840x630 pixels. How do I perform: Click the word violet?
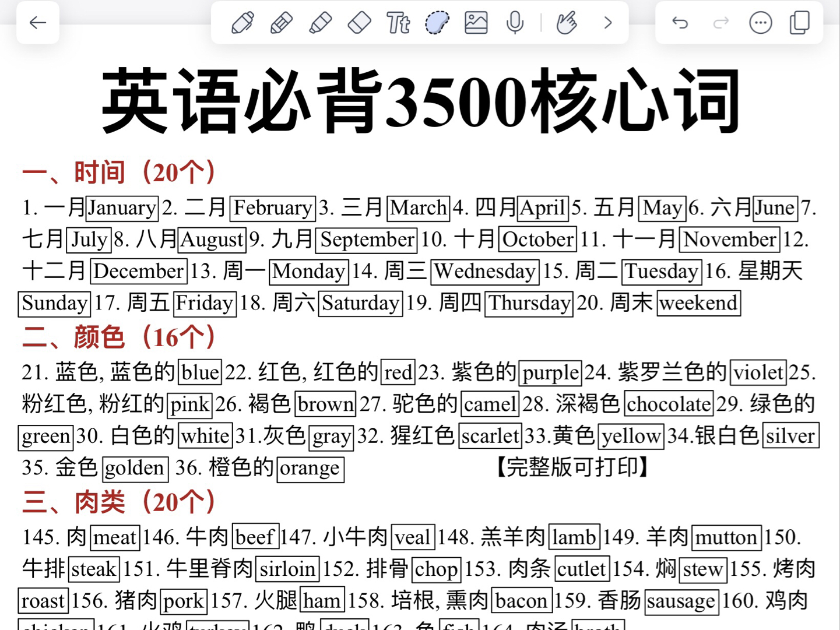pyautogui.click(x=758, y=373)
